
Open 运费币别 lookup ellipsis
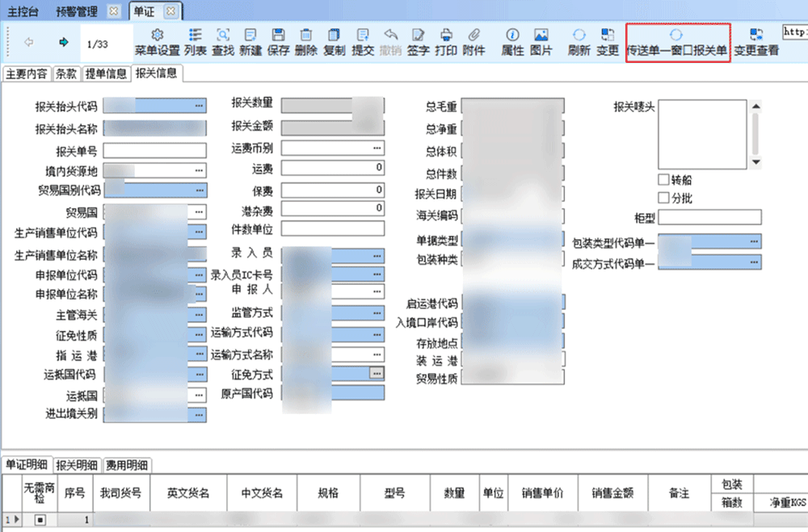(377, 149)
